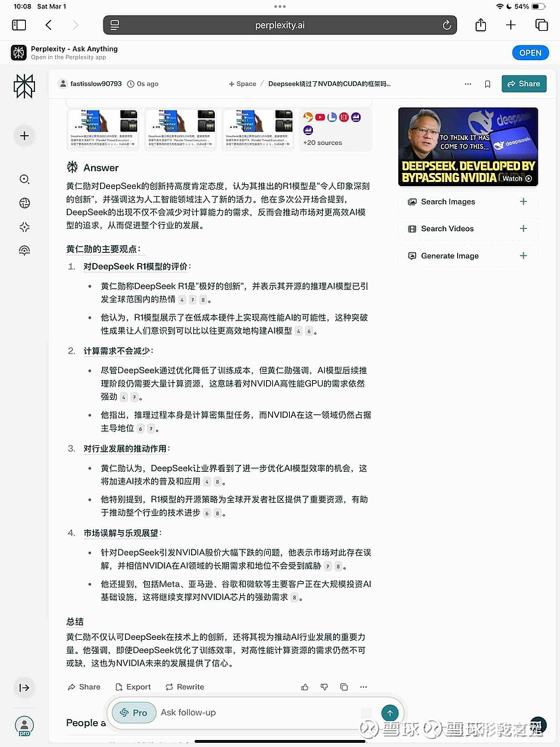Image resolution: width=560 pixels, height=747 pixels.
Task: Add thread to a Space
Action: [x=242, y=84]
